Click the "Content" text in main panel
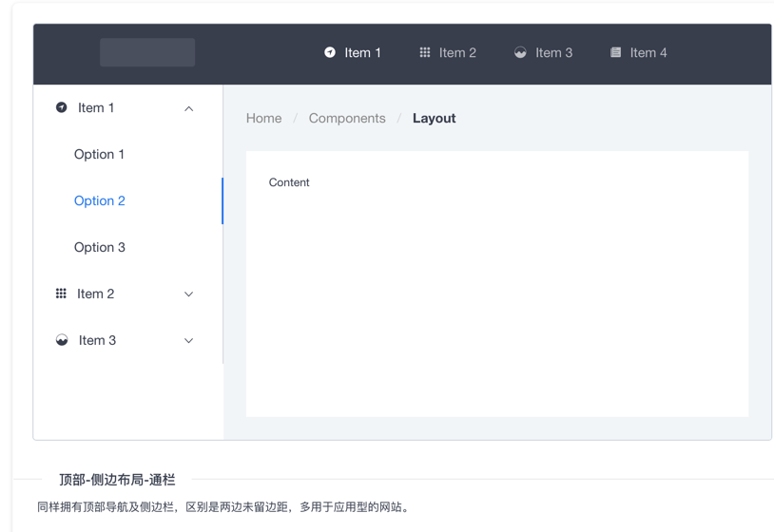Screen dimensions: 774x532 (289, 182)
